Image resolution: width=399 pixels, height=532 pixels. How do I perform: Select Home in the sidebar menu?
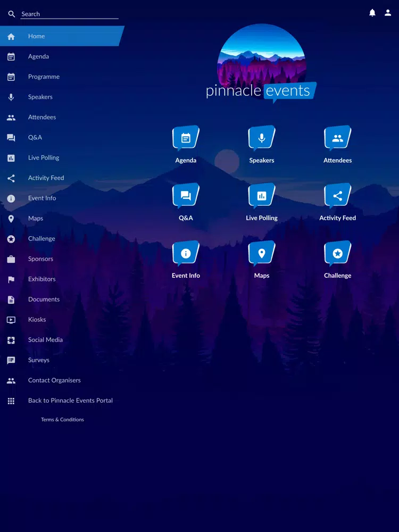[x=62, y=36]
